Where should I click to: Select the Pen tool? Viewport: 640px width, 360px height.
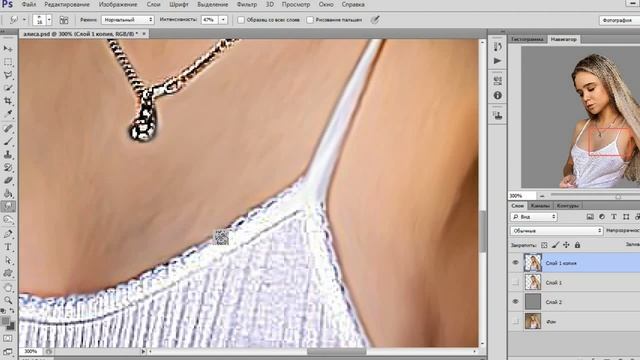coord(8,234)
